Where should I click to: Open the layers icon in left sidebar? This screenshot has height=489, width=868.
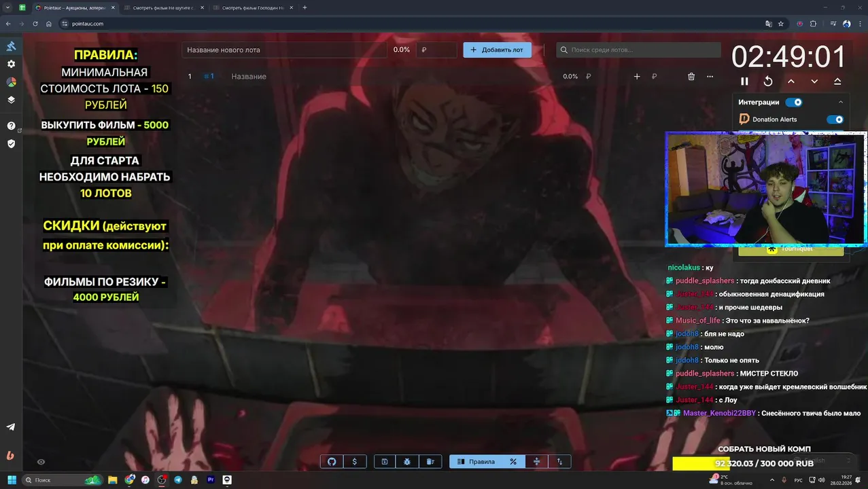(x=11, y=99)
